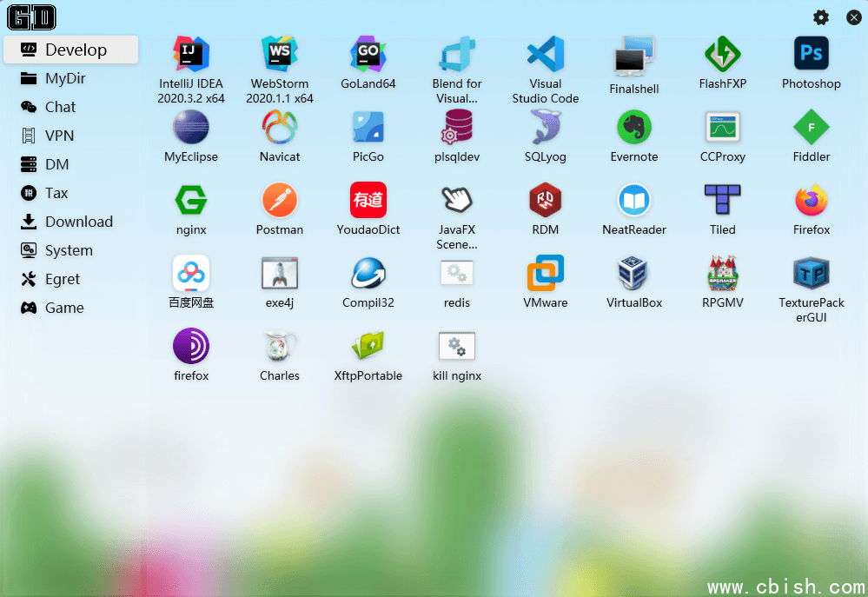Screen dimensions: 868x597
Task: Switch to DM category
Action: pyautogui.click(x=71, y=164)
